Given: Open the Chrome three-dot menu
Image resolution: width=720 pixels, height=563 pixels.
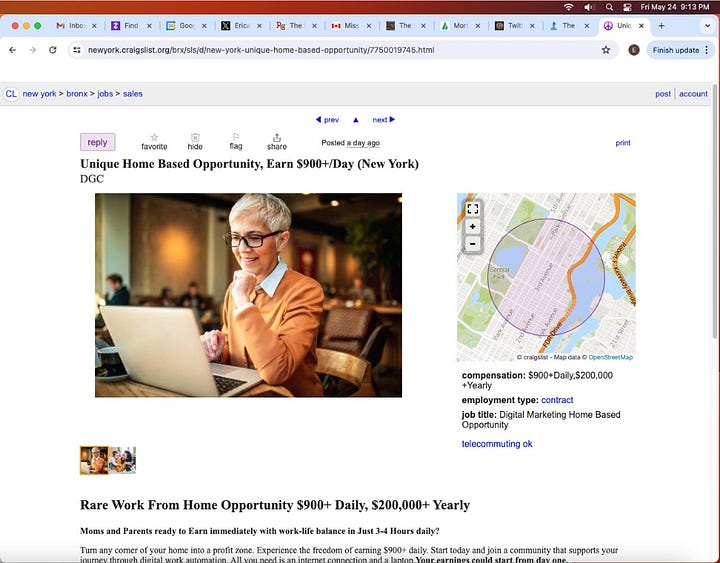Looking at the screenshot, I should tap(707, 50).
